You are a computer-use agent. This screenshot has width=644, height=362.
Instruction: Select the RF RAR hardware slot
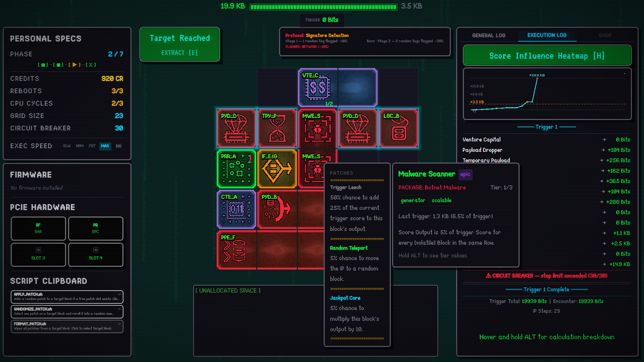38,228
